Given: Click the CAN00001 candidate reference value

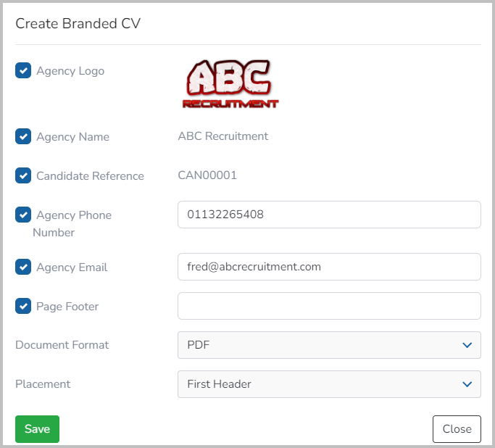Looking at the screenshot, I should click(207, 175).
